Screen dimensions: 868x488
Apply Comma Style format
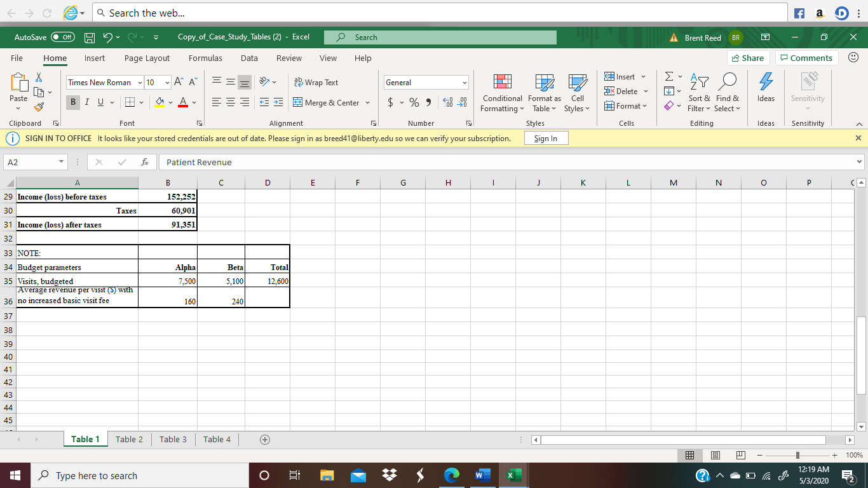coord(428,103)
